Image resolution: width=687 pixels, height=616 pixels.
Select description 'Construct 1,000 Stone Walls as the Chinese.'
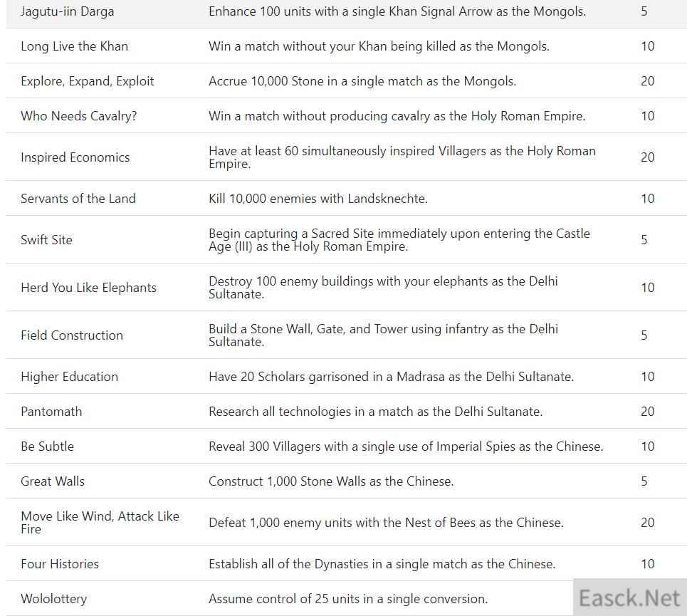point(331,481)
